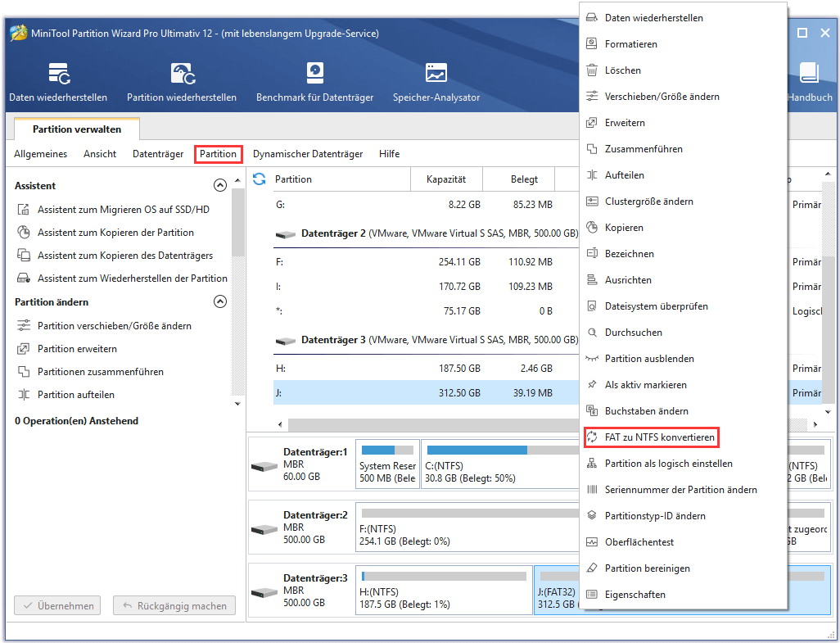Start Assistent zum Migrieren OS auf SSD/HD
This screenshot has height=643, width=840.
pyautogui.click(x=123, y=210)
